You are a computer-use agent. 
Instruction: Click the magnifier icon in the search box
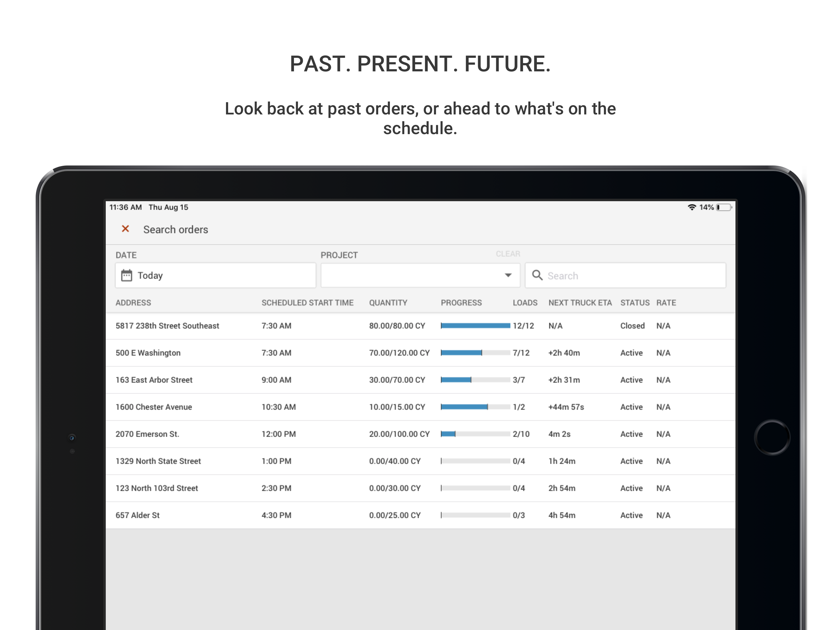coord(537,275)
